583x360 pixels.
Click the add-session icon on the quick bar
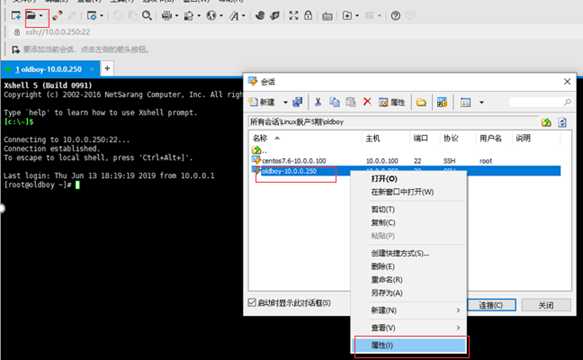coord(16,49)
